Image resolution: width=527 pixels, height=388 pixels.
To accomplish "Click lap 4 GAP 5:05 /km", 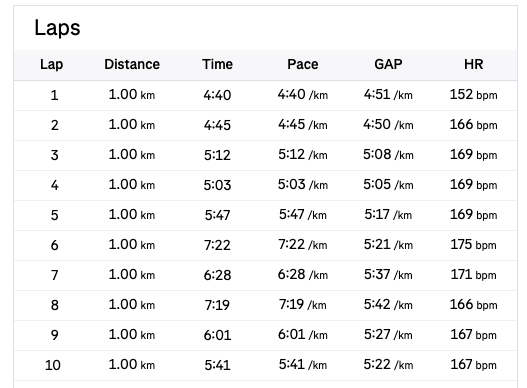I will coord(388,185).
